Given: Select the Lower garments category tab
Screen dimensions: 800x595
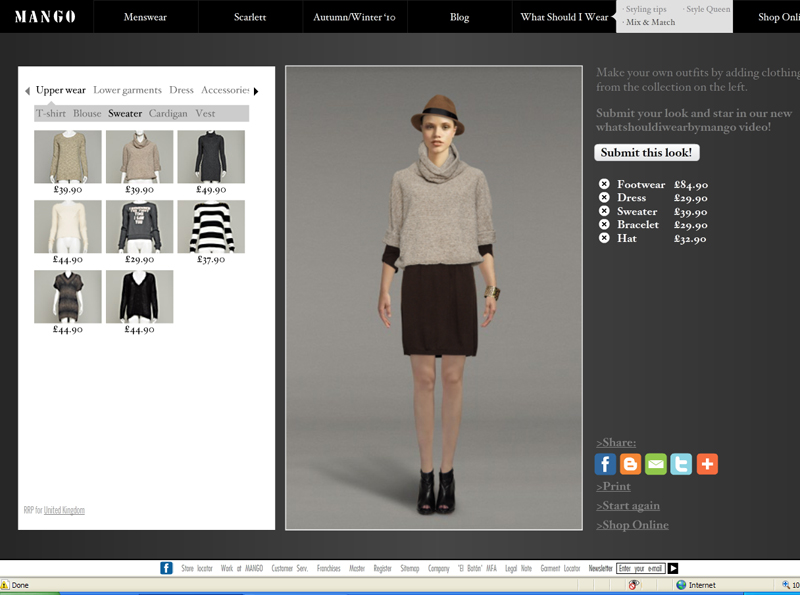Looking at the screenshot, I should (127, 90).
